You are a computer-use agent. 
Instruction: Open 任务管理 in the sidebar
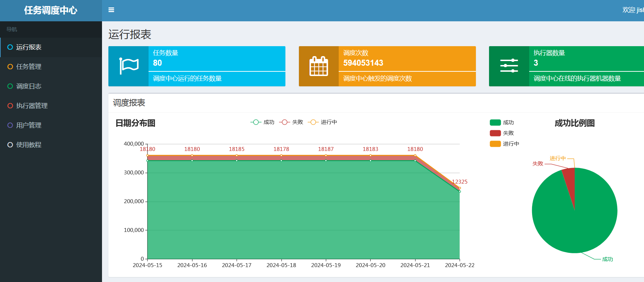coord(51,67)
